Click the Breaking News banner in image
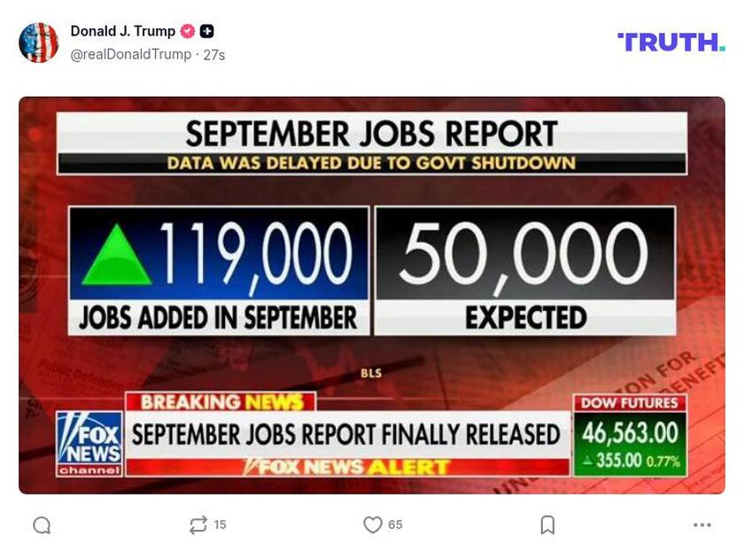744x560 pixels. point(221,401)
